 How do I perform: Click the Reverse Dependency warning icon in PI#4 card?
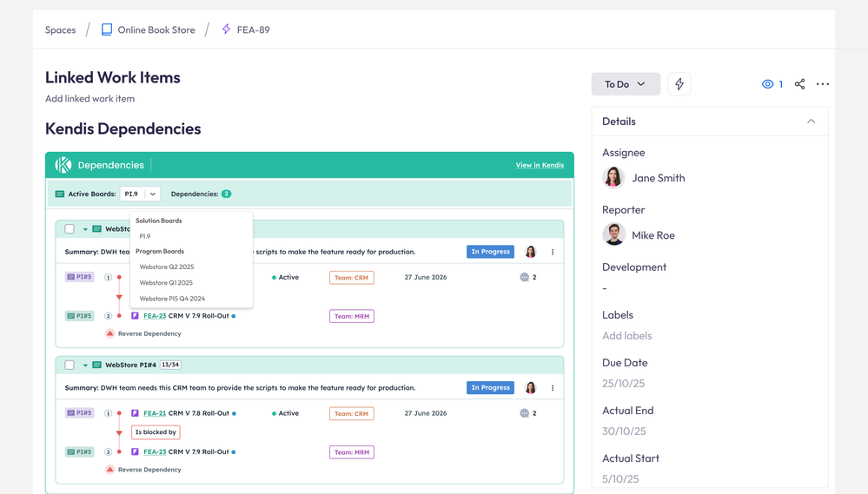pyautogui.click(x=109, y=470)
